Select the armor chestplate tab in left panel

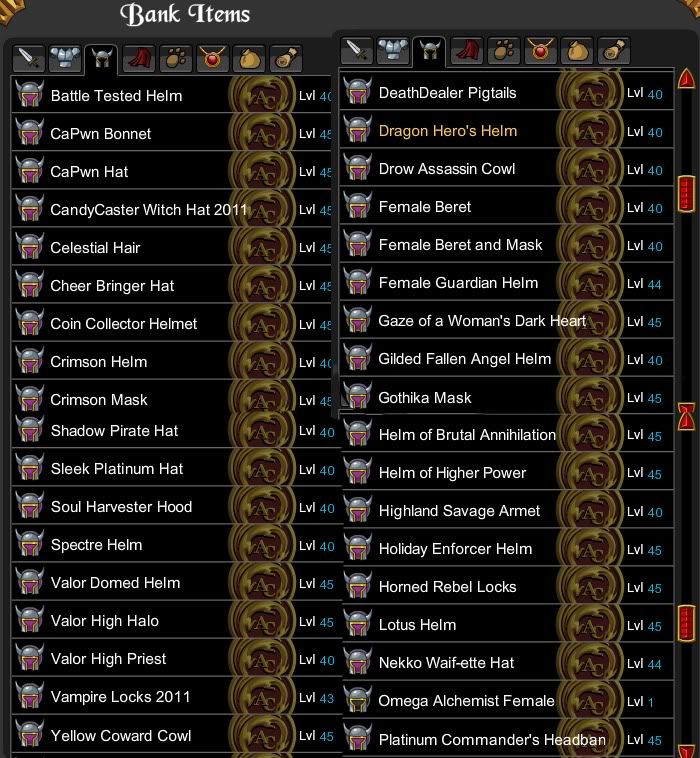[x=65, y=59]
